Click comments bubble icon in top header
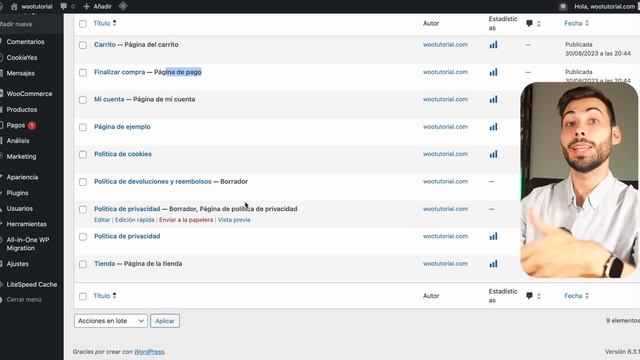 pos(529,23)
